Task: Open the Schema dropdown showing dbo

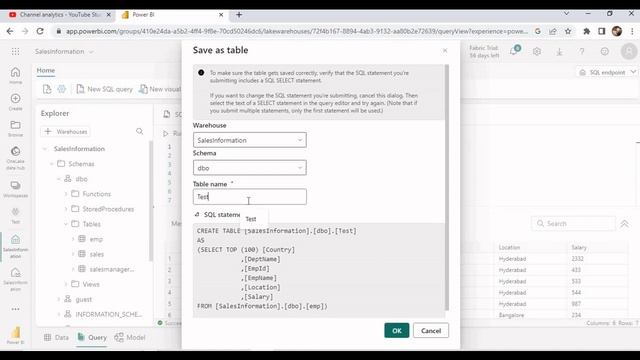Action: (249, 168)
